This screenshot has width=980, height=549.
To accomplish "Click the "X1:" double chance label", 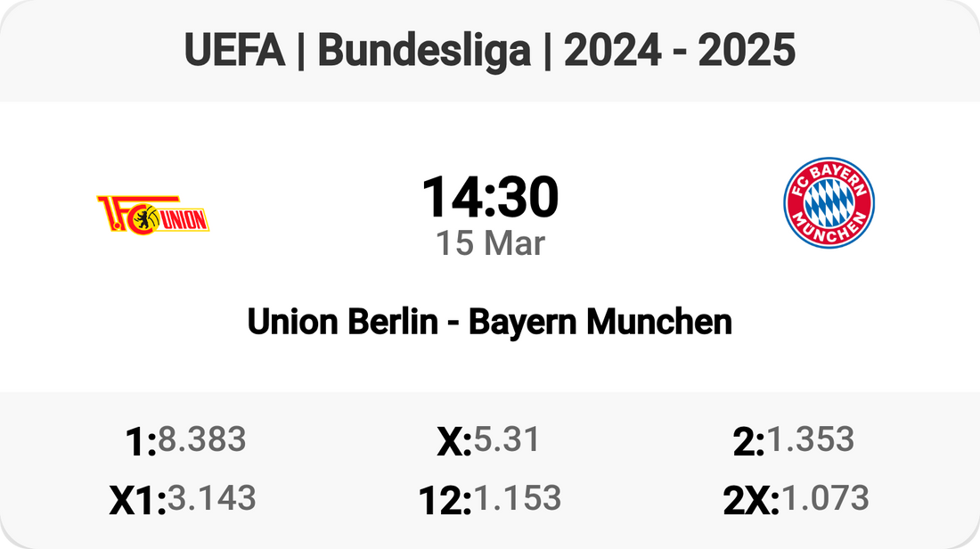I will (x=137, y=499).
